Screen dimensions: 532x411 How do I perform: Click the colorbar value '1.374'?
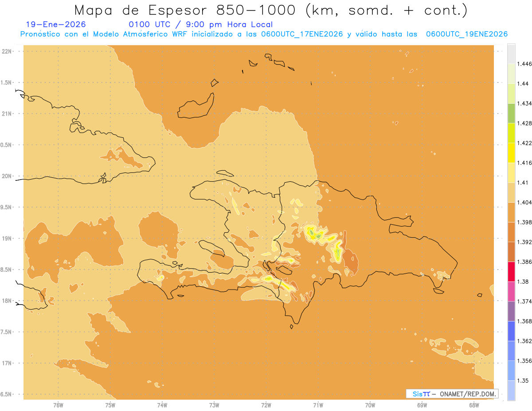(524, 301)
